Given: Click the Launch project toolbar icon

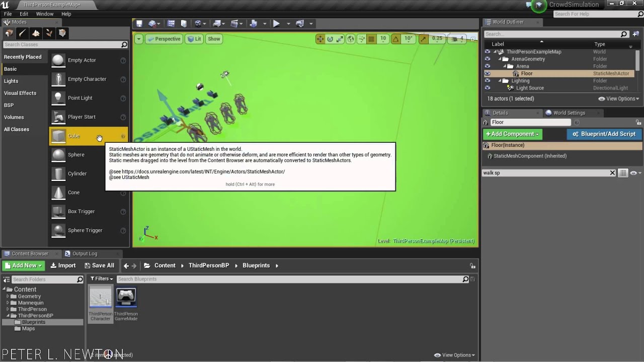Looking at the screenshot, I should [x=300, y=24].
